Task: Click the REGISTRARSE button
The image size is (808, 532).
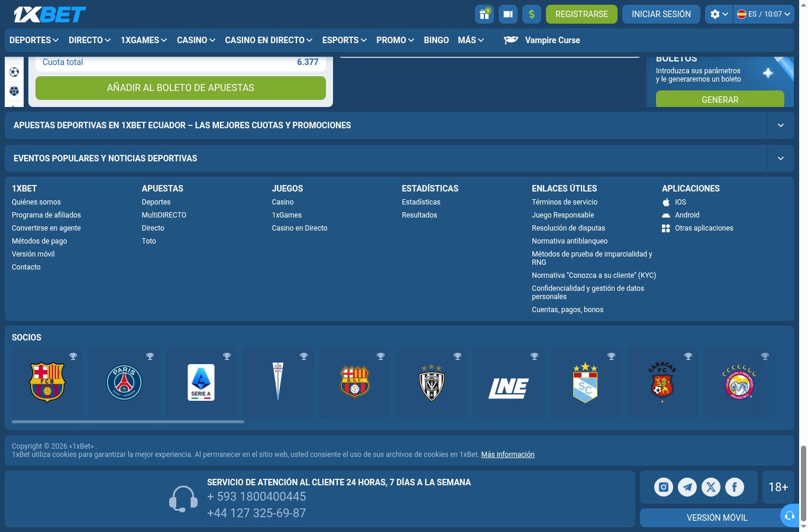Action: click(581, 14)
